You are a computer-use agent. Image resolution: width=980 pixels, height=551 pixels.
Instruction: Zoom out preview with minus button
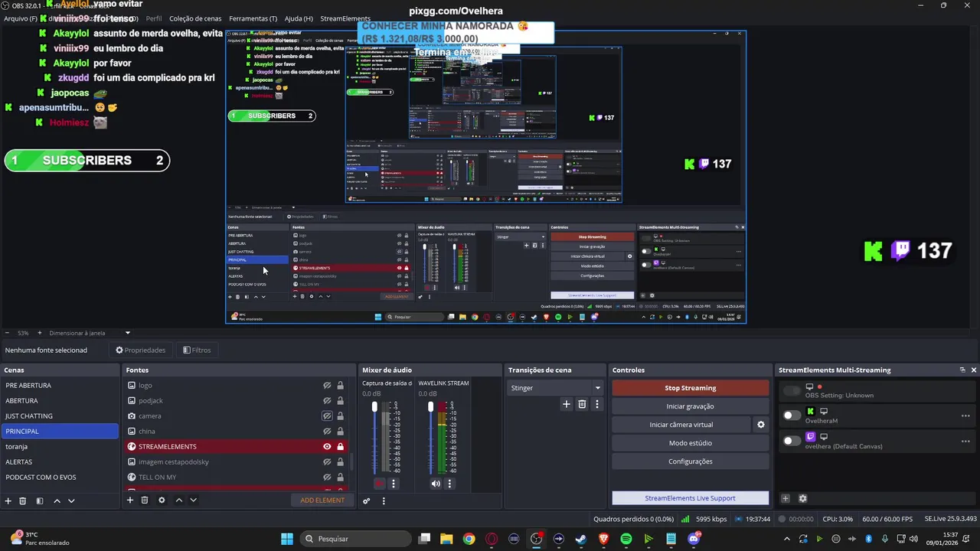pos(8,333)
